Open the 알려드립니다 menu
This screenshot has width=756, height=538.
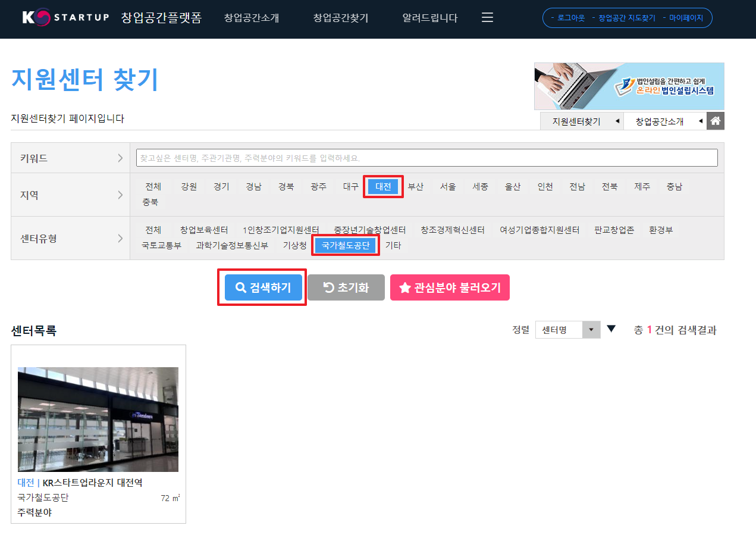(430, 18)
